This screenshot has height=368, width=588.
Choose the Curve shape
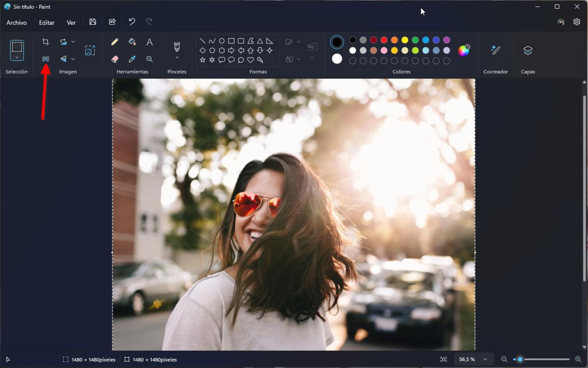(212, 41)
